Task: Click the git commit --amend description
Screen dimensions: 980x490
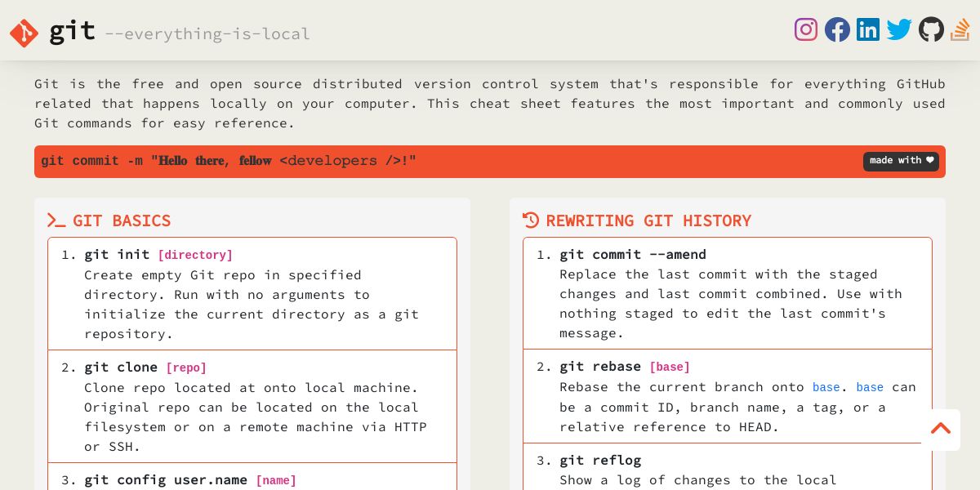Action: (731, 304)
